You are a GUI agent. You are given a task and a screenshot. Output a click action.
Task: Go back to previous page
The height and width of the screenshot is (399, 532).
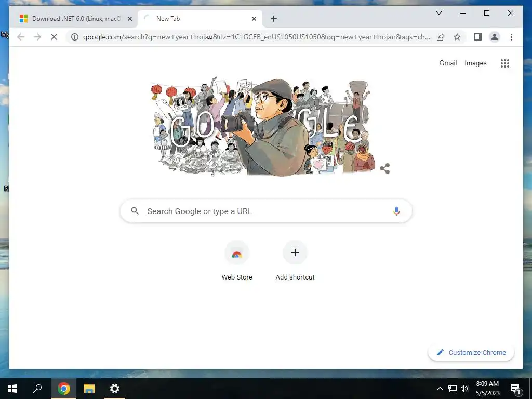21,37
